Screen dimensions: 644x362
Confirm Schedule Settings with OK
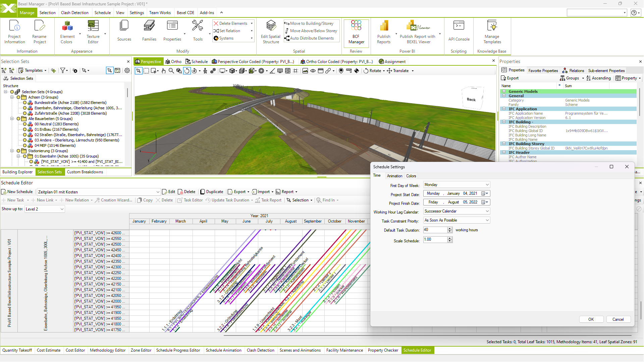pos(591,319)
